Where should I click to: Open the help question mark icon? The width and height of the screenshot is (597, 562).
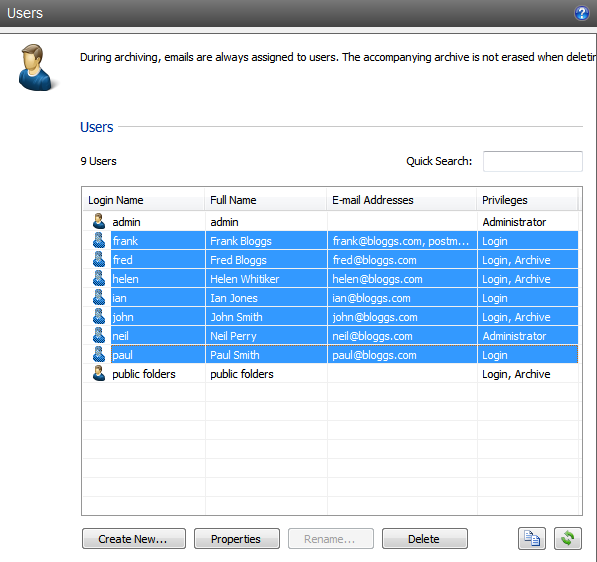581,13
